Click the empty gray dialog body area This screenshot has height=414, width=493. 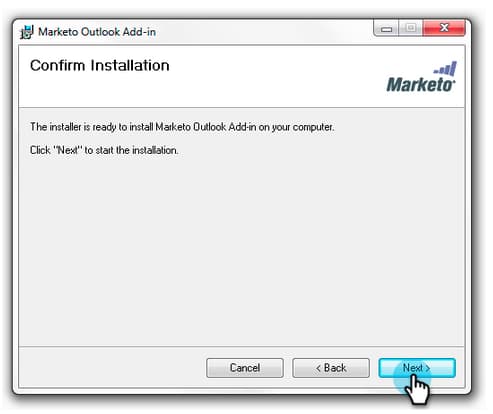(x=241, y=250)
